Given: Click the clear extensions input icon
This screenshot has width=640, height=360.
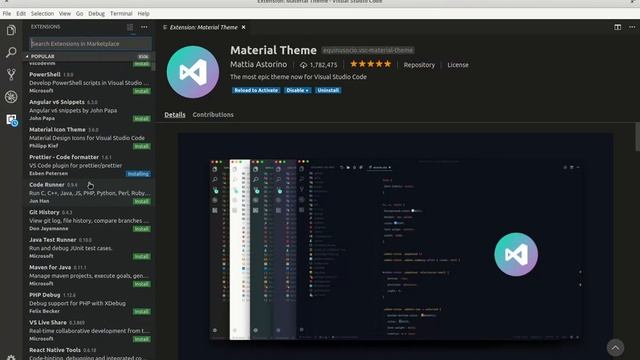Looking at the screenshot, I should pos(130,27).
